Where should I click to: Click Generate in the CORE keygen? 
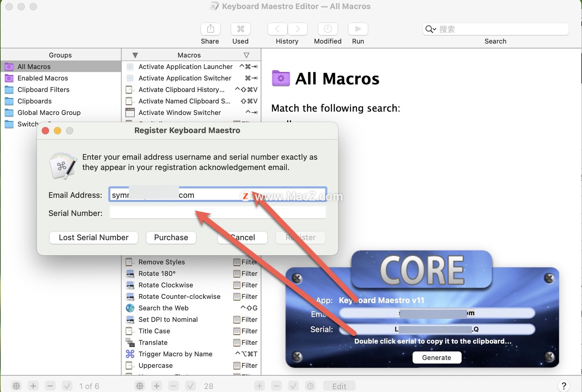pos(437,357)
